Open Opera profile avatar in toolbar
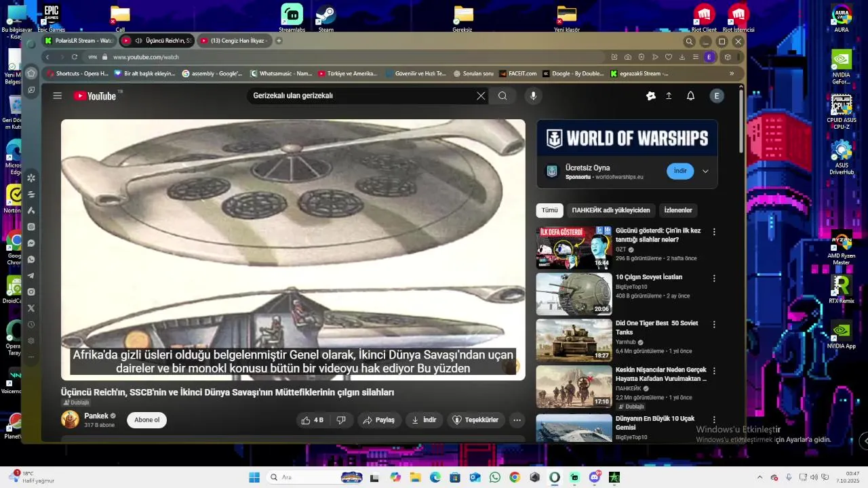The height and width of the screenshot is (488, 868). click(709, 58)
